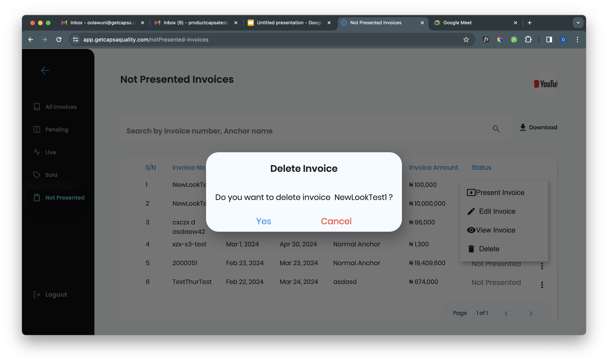The image size is (608, 364).
Task: Click Not Presented status for TestThurTest
Action: (496, 282)
